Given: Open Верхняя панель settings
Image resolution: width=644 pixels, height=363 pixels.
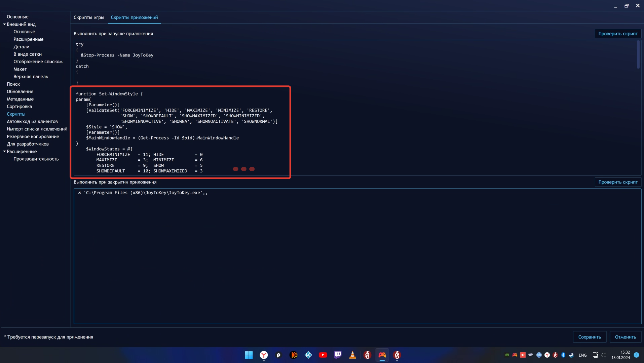Looking at the screenshot, I should 31,77.
